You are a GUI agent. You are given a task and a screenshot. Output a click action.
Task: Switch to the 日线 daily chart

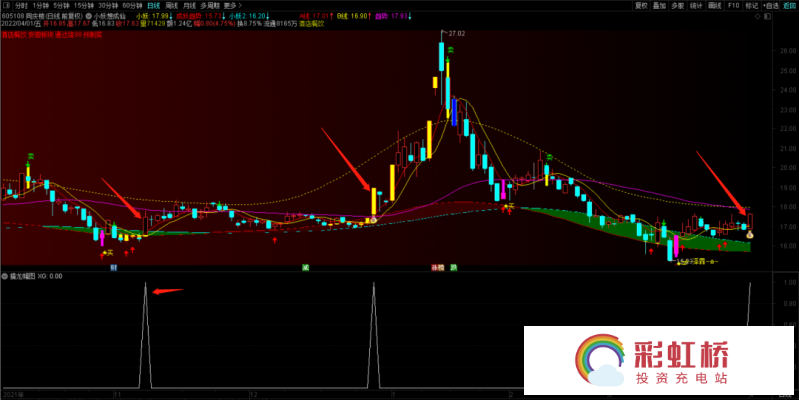point(153,6)
